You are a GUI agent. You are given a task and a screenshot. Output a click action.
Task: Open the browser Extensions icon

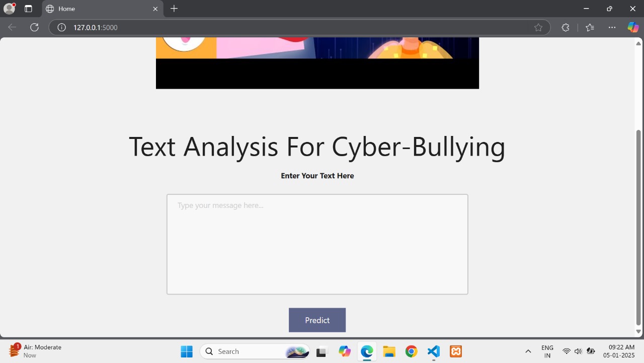coord(565,27)
